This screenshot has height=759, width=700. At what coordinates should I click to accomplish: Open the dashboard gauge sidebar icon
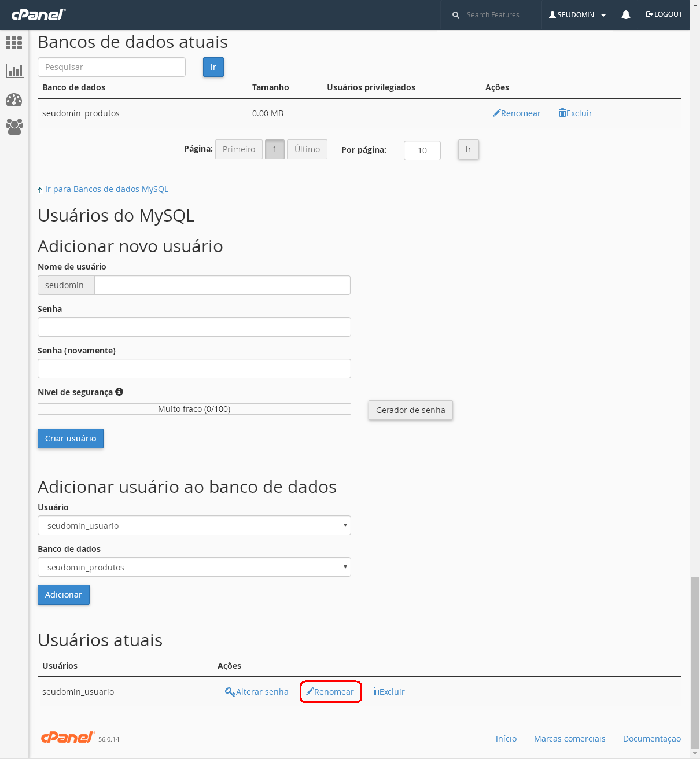click(x=14, y=100)
